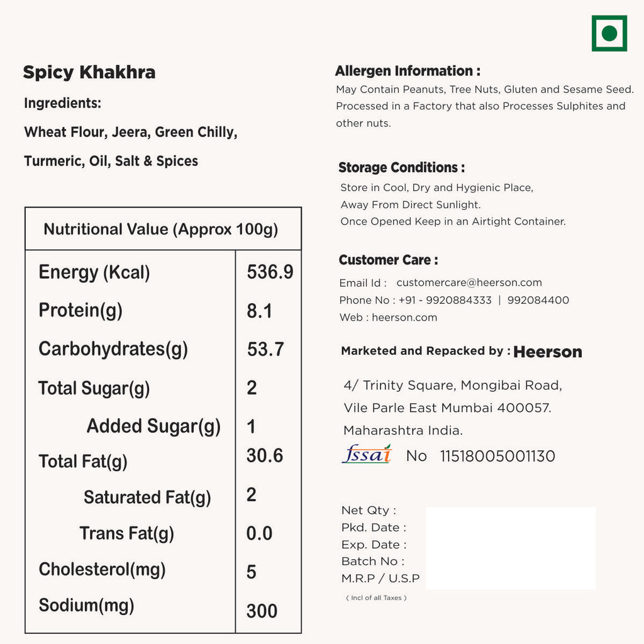Click the fssai license number 11518005001130
644x644 pixels.
click(x=497, y=457)
